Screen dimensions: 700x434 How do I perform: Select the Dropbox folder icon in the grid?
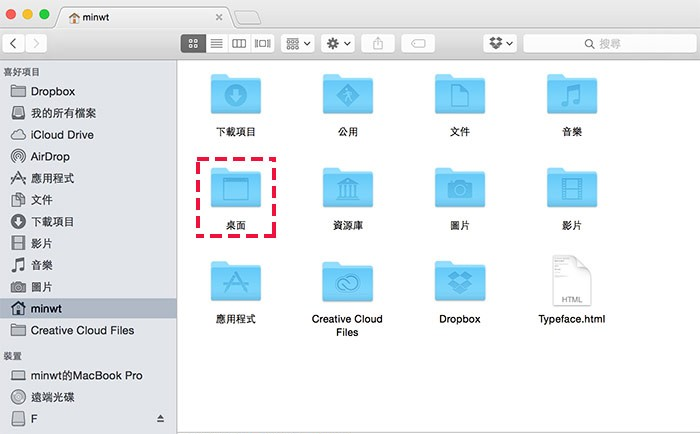pyautogui.click(x=460, y=282)
